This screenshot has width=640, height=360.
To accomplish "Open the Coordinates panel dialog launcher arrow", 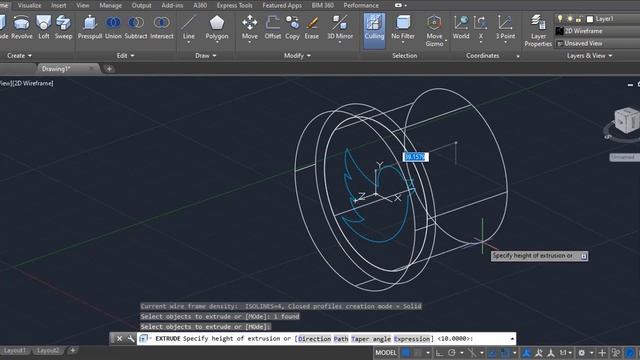I will (518, 56).
